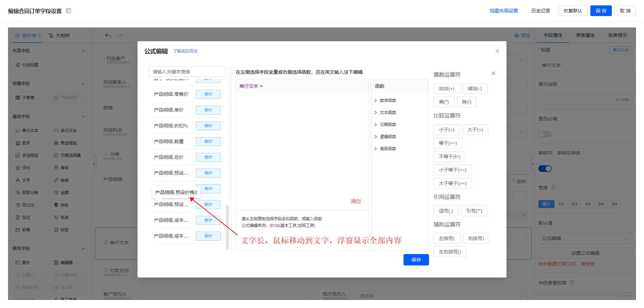Add the 单选框组 component

point(69,143)
